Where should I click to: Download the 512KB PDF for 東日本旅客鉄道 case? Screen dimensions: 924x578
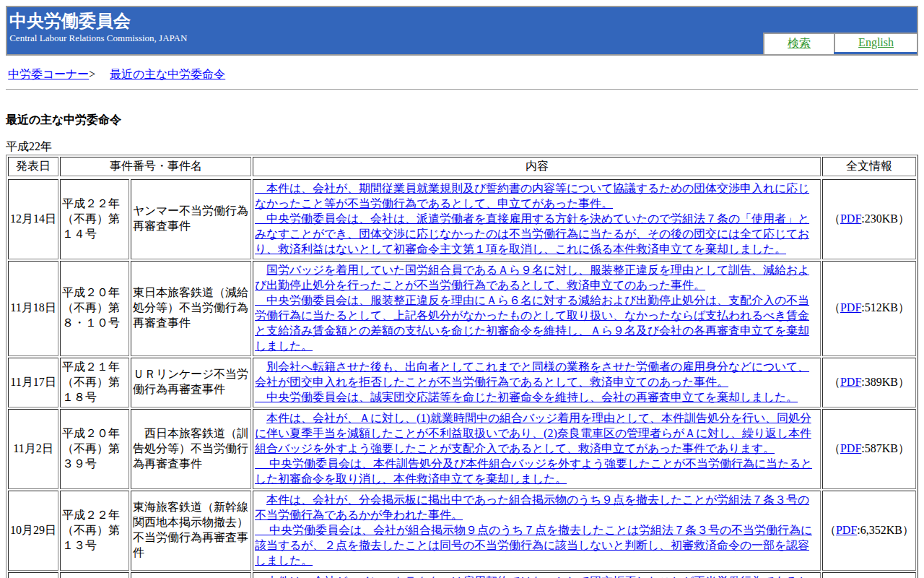tap(850, 308)
